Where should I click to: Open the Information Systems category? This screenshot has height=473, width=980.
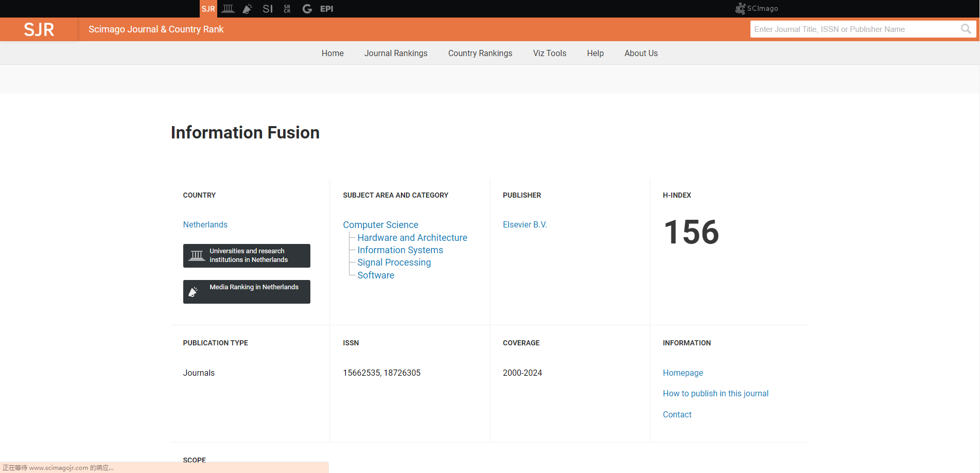pos(400,250)
